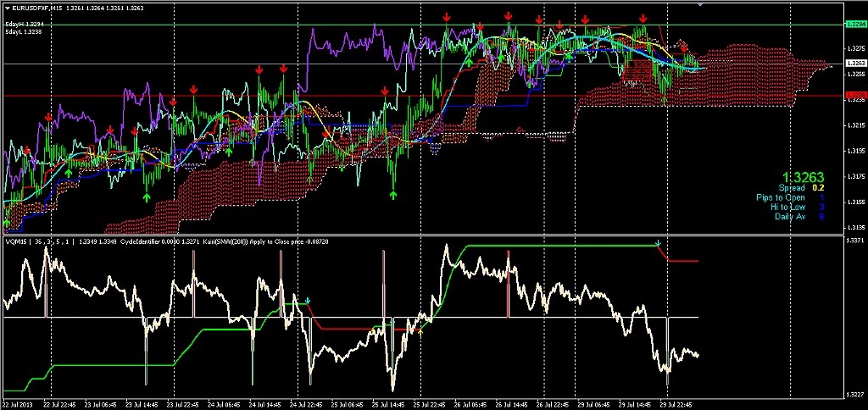Click the Hi to Low label
868x410 pixels.
(x=787, y=207)
